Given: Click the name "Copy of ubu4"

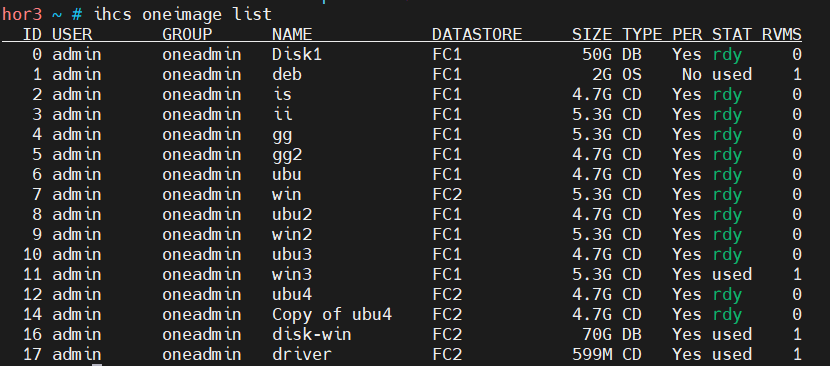Looking at the screenshot, I should [x=332, y=314].
